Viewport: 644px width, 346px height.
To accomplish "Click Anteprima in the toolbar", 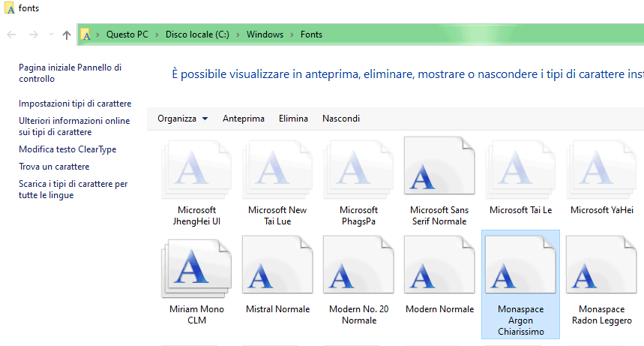I will point(244,119).
